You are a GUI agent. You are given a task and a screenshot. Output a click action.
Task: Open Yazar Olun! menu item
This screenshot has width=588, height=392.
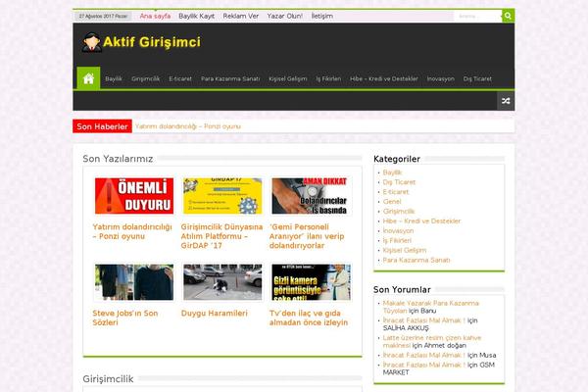coord(284,16)
